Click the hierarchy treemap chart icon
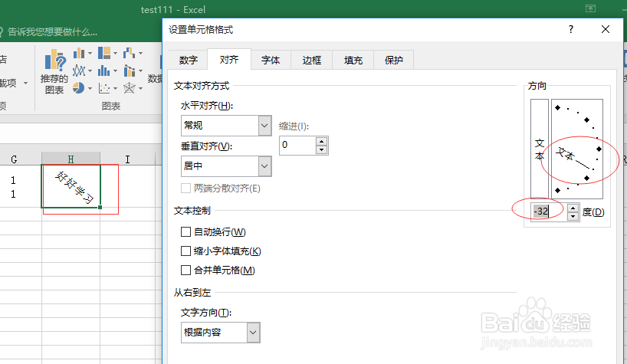 coord(104,53)
